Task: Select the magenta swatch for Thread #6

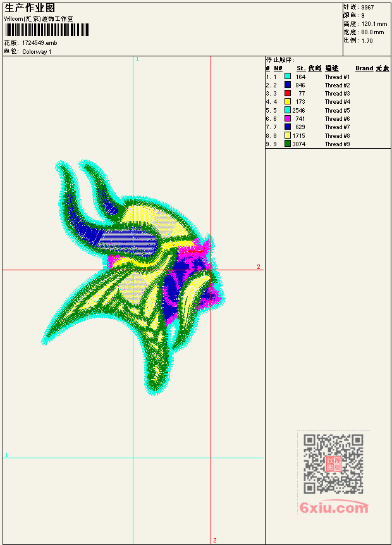Action: click(288, 118)
